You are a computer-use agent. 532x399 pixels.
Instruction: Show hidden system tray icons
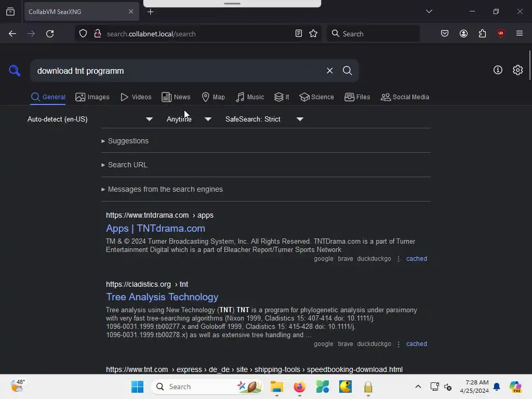[418, 387]
